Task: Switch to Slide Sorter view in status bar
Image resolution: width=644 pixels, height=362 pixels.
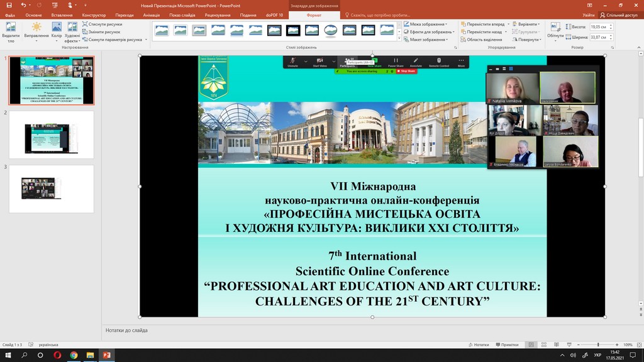Action: [x=545, y=344]
